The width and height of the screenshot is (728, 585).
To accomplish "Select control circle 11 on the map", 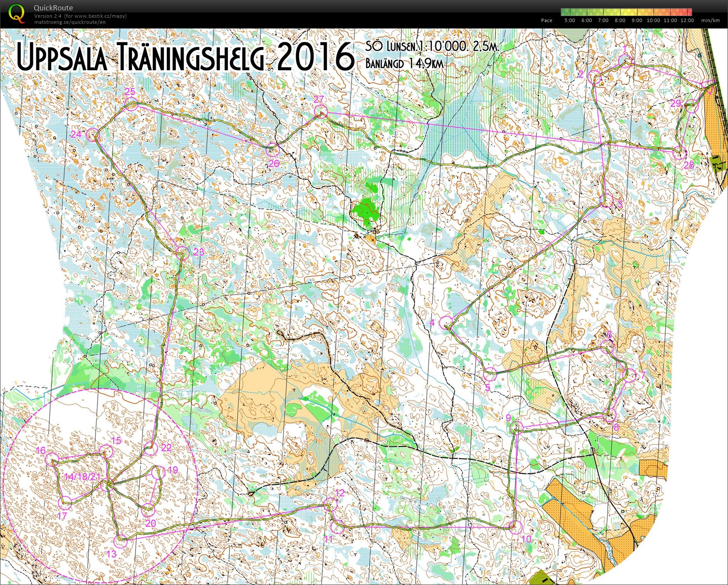I will [x=337, y=527].
